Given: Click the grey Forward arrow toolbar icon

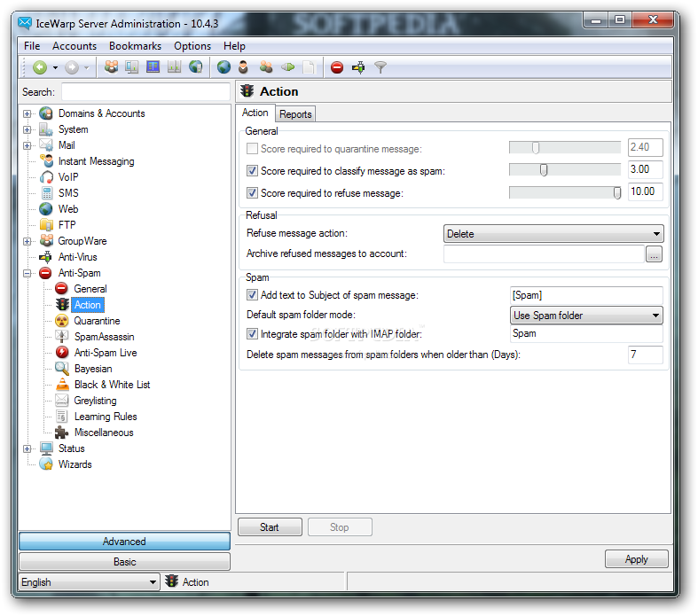Looking at the screenshot, I should (x=72, y=67).
